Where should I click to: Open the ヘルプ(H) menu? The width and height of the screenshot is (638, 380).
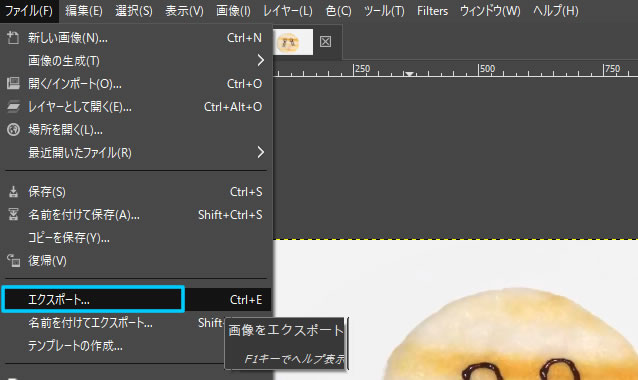pyautogui.click(x=555, y=11)
